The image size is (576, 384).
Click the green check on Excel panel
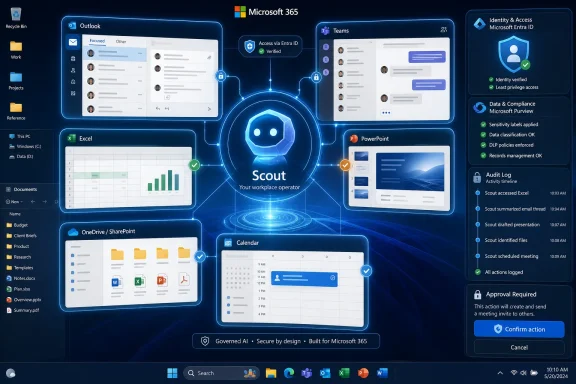[x=194, y=165]
